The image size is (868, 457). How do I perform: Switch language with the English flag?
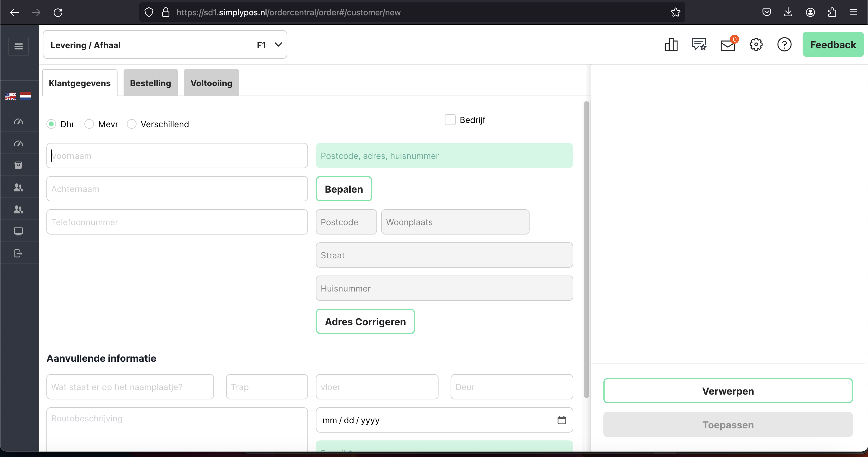(11, 96)
